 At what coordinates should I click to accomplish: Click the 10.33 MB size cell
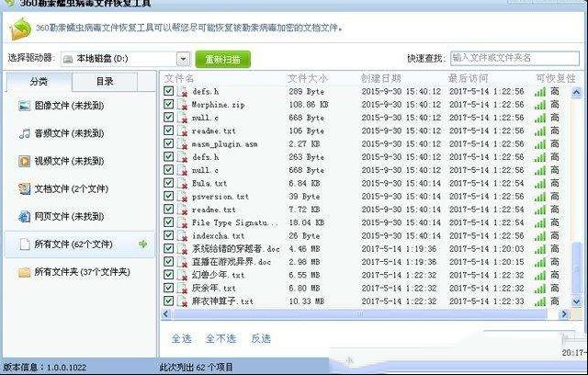[306, 301]
